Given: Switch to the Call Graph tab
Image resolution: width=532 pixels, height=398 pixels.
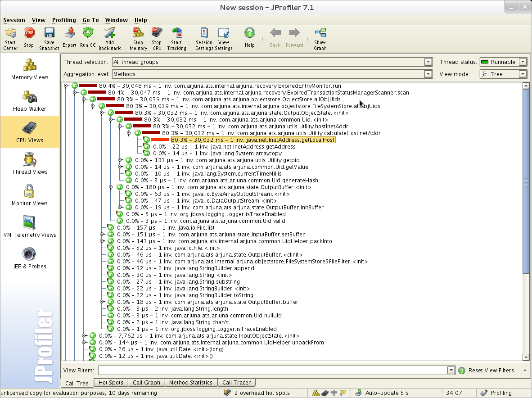Looking at the screenshot, I should (146, 382).
